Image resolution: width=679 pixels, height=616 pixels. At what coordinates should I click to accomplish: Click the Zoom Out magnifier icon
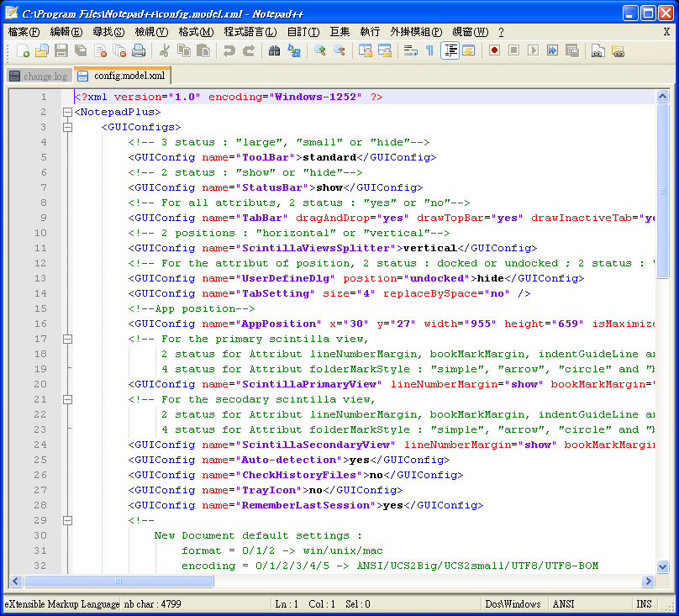pos(339,50)
